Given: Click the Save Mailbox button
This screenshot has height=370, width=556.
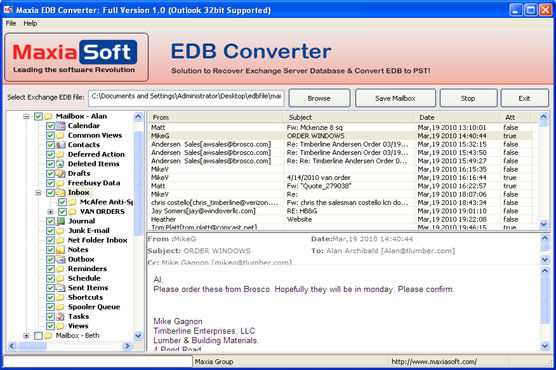Looking at the screenshot, I should pos(395,98).
